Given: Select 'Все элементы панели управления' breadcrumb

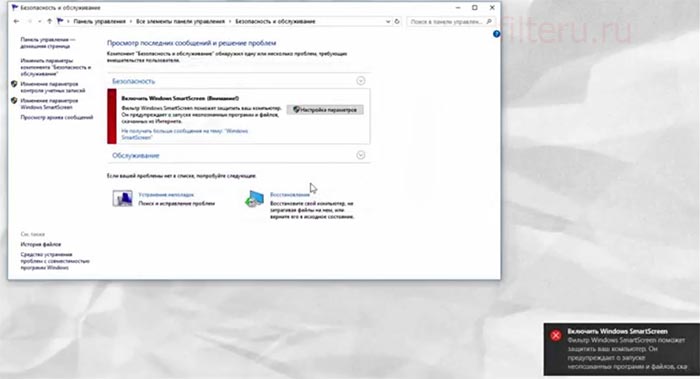Looking at the screenshot, I should [180, 21].
